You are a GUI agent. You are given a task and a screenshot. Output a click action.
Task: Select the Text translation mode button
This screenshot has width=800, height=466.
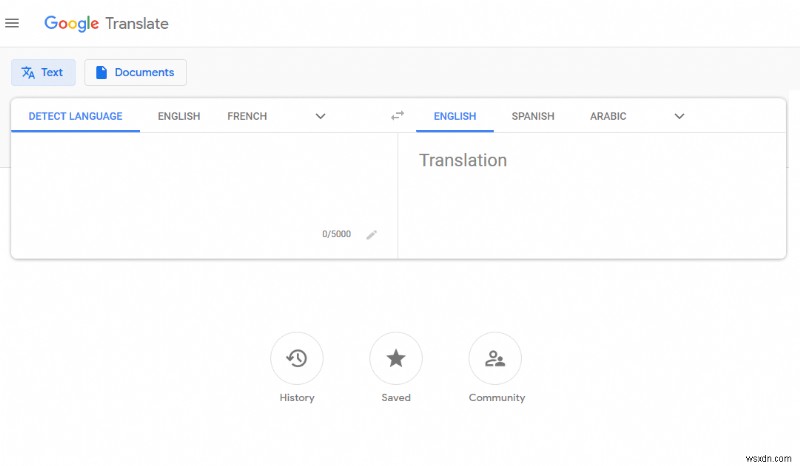[43, 72]
